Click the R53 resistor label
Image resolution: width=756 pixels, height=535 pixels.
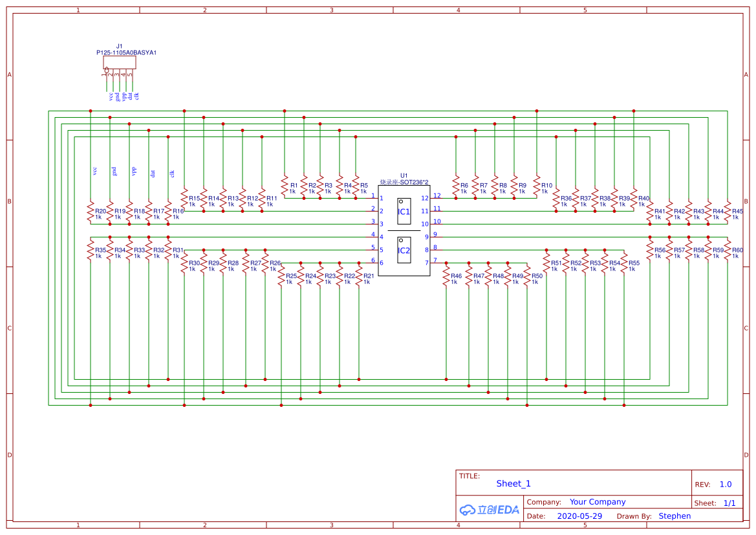[x=595, y=263]
